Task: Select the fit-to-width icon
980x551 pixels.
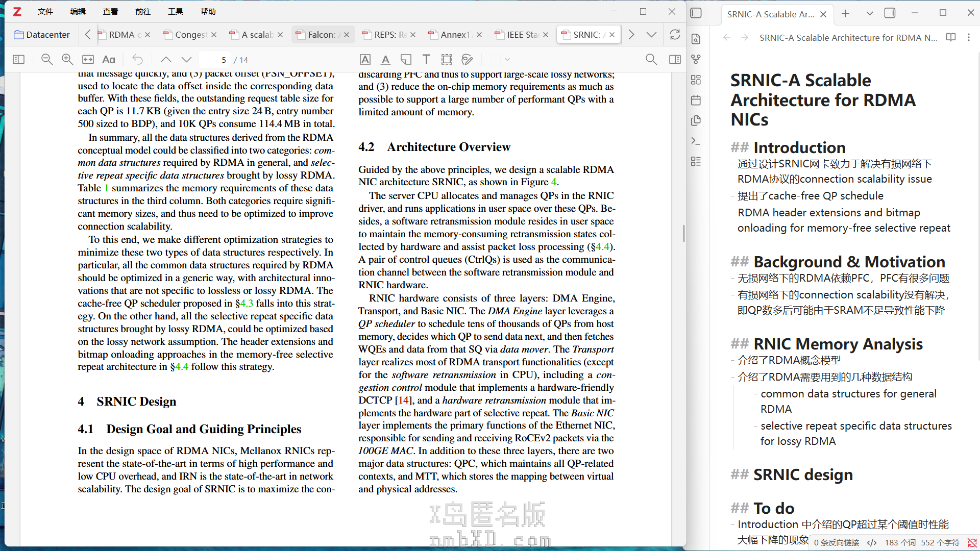Action: 88,60
